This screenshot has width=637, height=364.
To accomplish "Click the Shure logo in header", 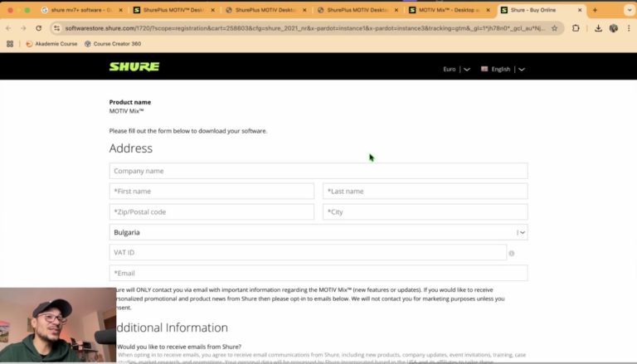I will click(x=134, y=66).
